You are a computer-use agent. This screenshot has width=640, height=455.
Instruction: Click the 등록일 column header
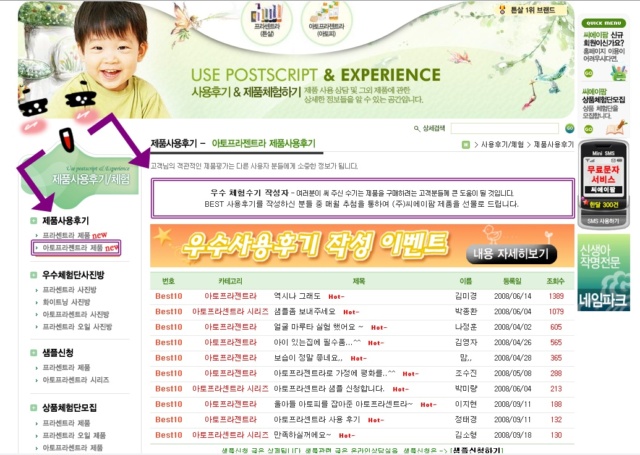(512, 281)
